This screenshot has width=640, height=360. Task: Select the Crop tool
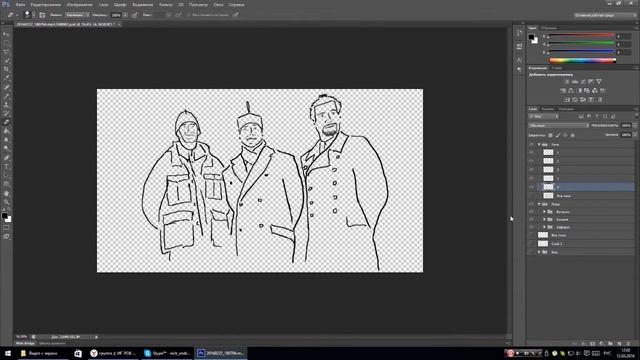(6, 69)
